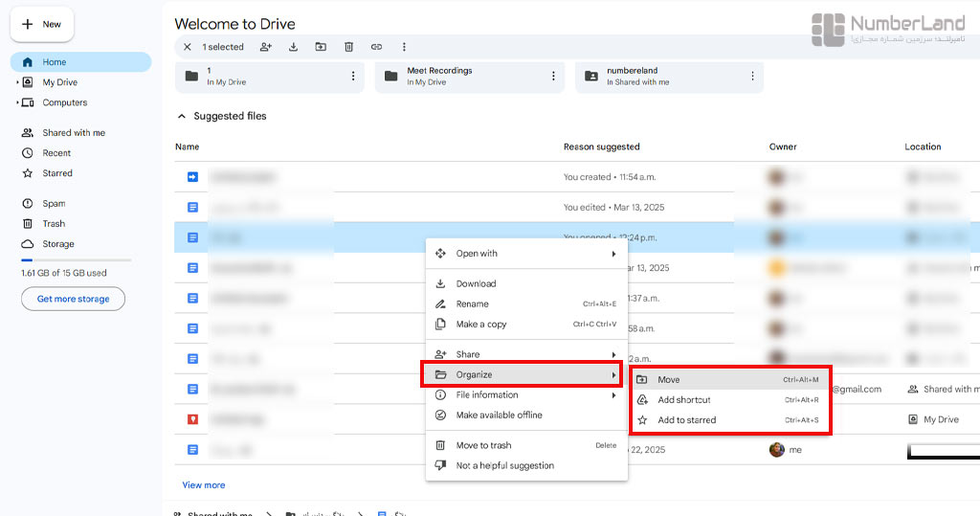Expand the Computers tree arrow
Image resolution: width=980 pixels, height=516 pixels.
point(17,101)
